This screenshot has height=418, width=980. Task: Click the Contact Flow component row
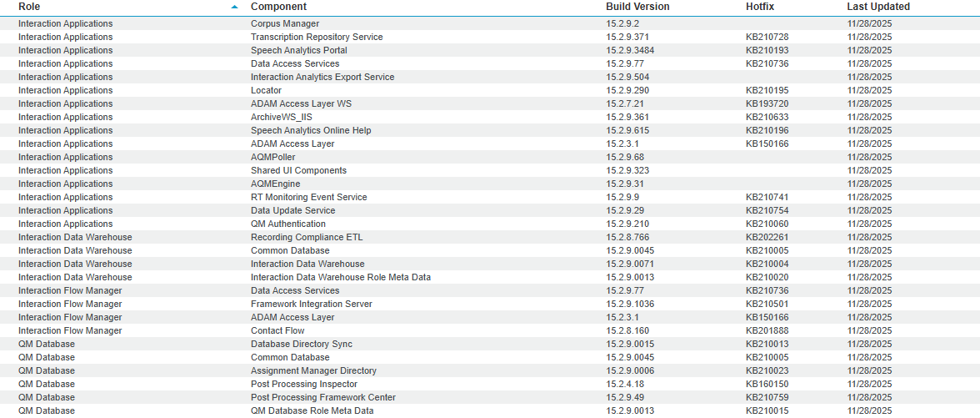pos(277,330)
